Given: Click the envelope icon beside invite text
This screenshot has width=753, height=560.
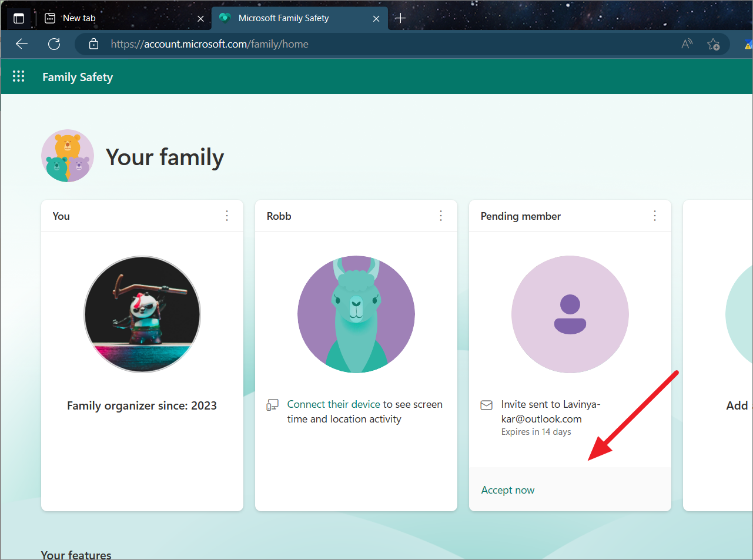Looking at the screenshot, I should 487,405.
